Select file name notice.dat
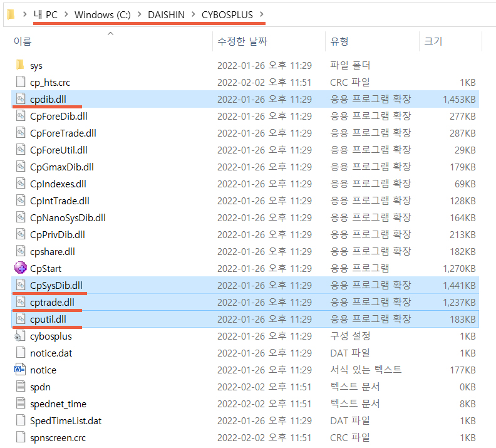Viewport: 496px width, 448px height. (51, 353)
